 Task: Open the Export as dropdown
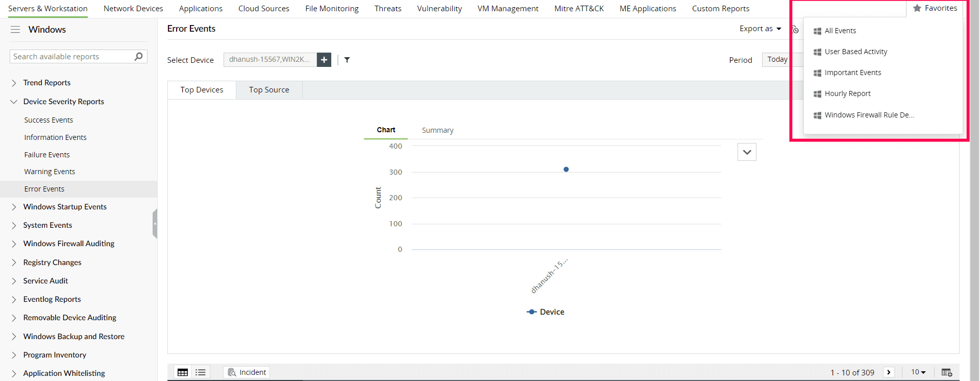pos(760,29)
